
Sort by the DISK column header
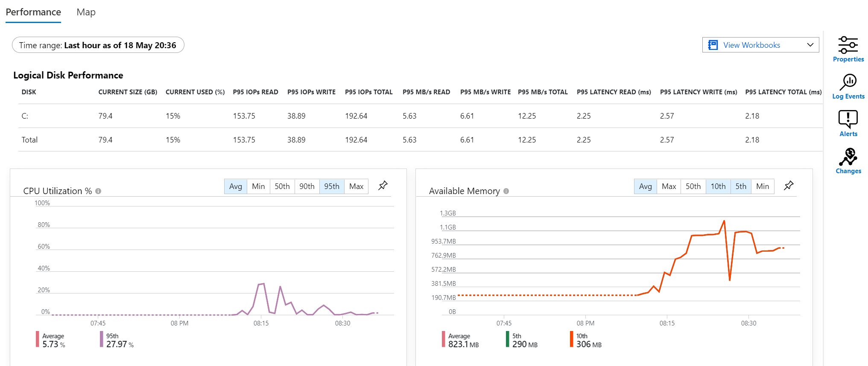(29, 92)
